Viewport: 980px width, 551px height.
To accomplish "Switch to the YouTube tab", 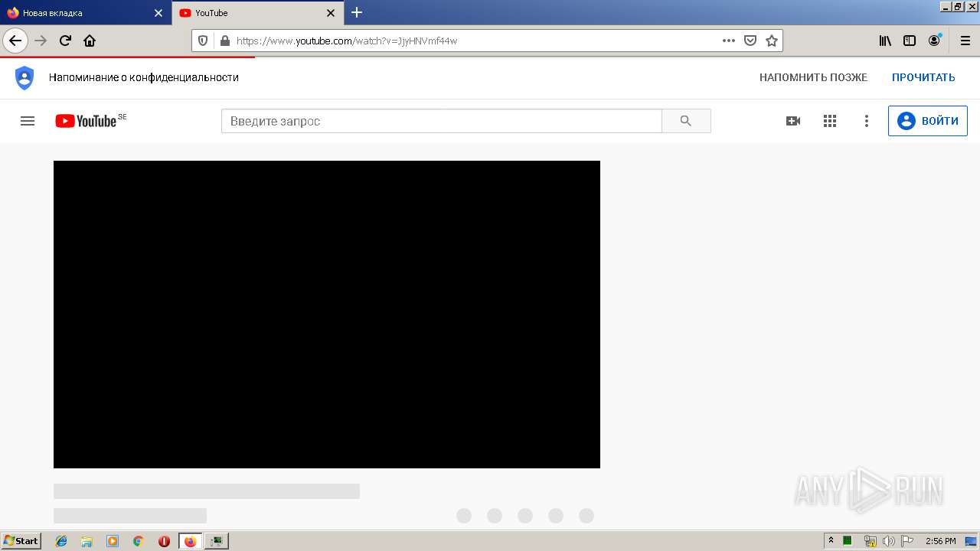I will (258, 13).
